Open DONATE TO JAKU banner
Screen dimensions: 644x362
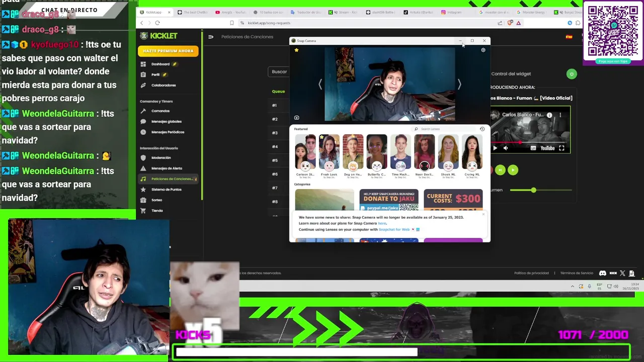[x=389, y=200]
